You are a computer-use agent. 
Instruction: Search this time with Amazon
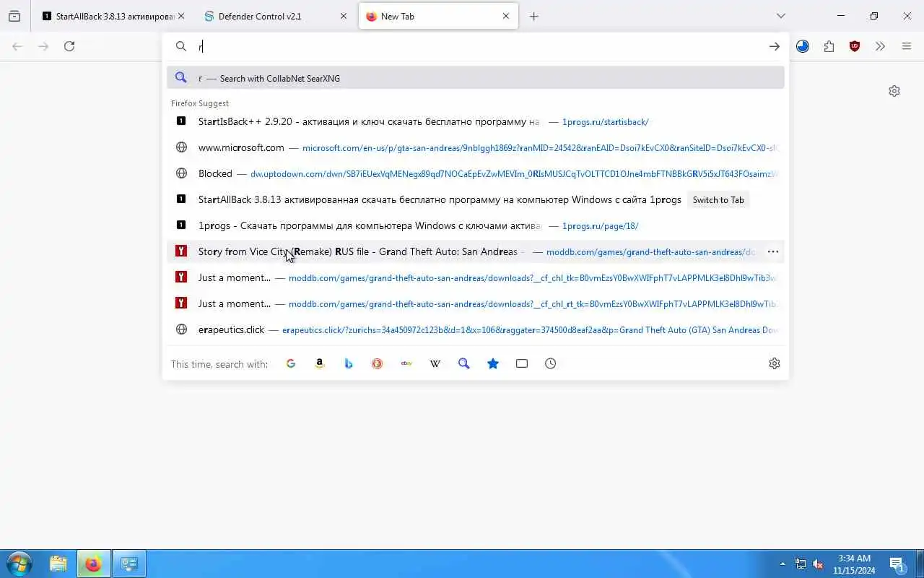320,363
